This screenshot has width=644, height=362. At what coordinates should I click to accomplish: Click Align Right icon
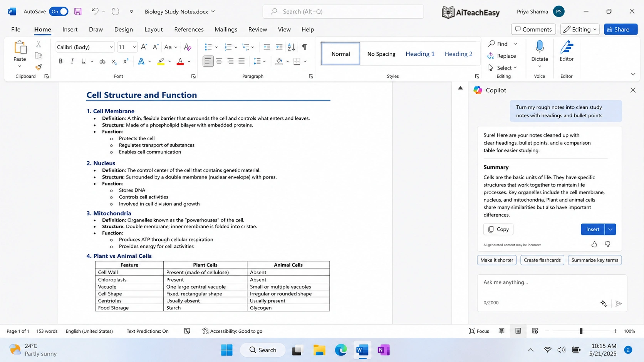click(230, 61)
